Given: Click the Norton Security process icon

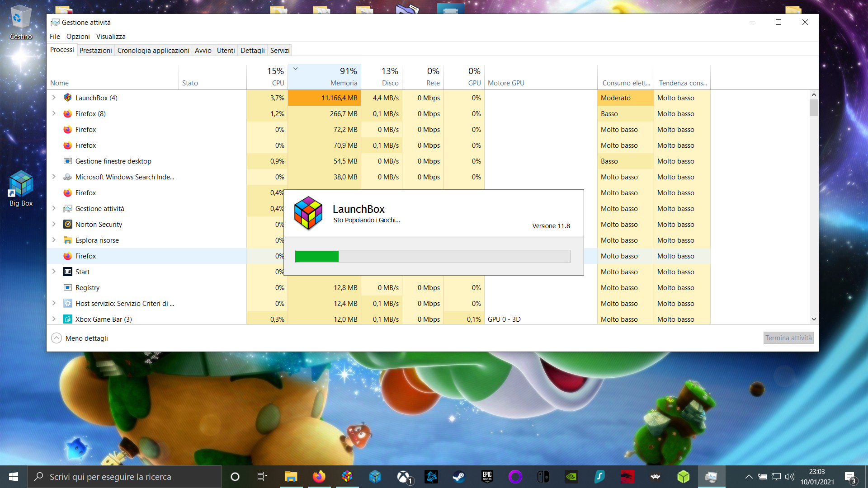Looking at the screenshot, I should pos(68,224).
